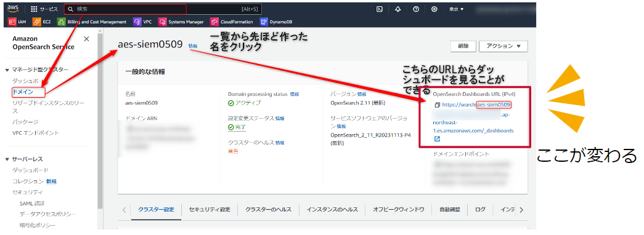Open the help question mark icon
The width and height of the screenshot is (644, 235).
tap(415, 9)
